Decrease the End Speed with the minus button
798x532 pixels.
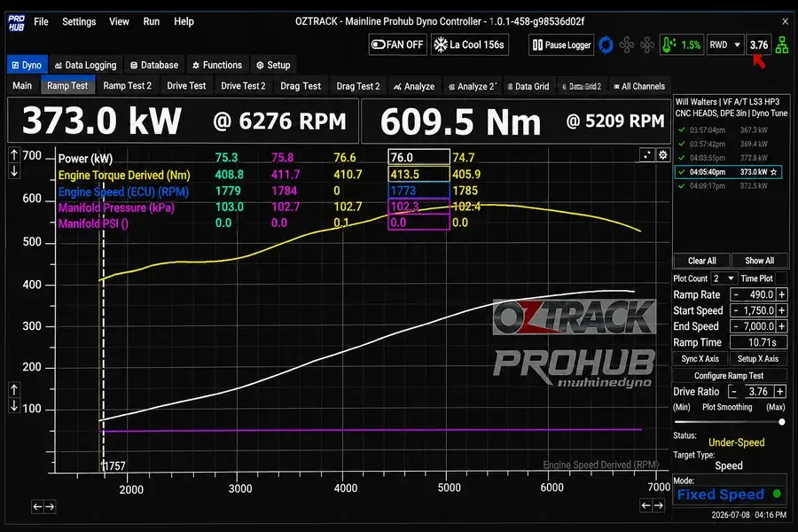[x=736, y=326]
